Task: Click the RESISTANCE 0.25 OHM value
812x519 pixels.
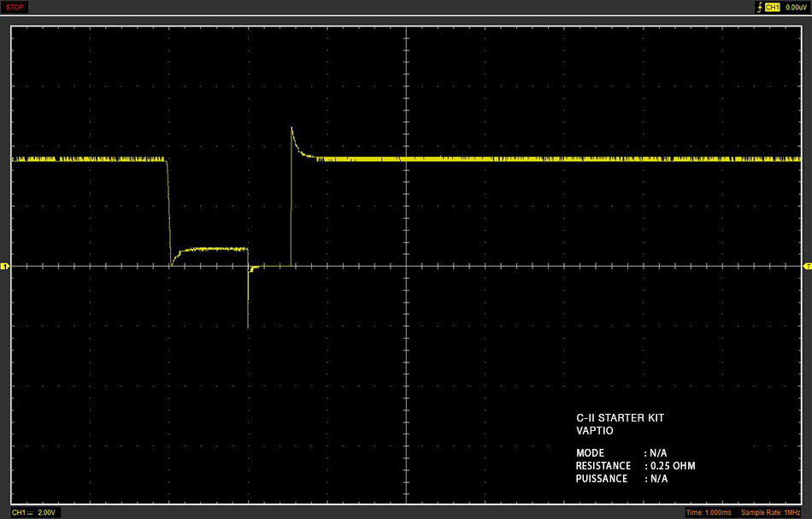Action: [673, 466]
